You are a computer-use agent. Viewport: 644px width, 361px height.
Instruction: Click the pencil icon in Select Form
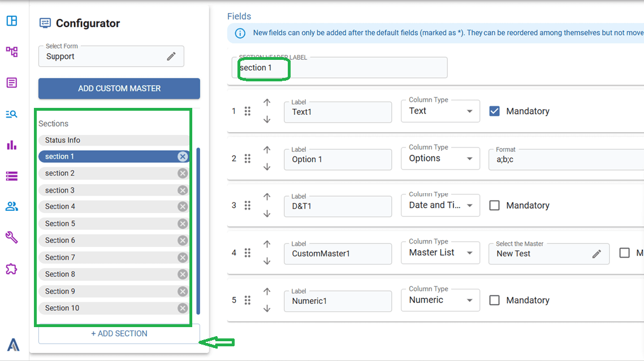pyautogui.click(x=171, y=56)
